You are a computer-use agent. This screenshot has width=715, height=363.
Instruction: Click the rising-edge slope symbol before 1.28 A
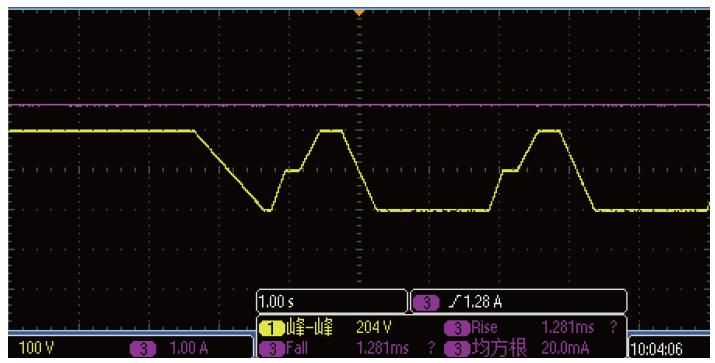pos(454,302)
